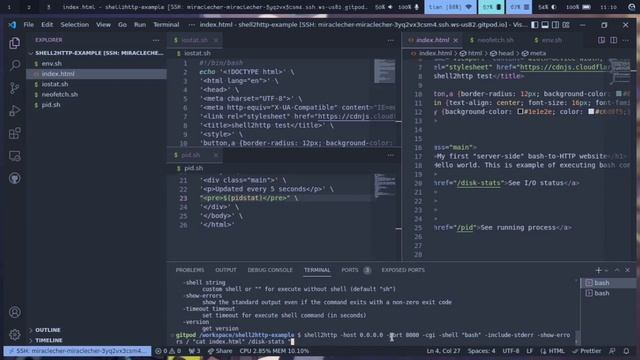Close the terminal panel
This screenshot has width=640, height=360.
pos(627,270)
